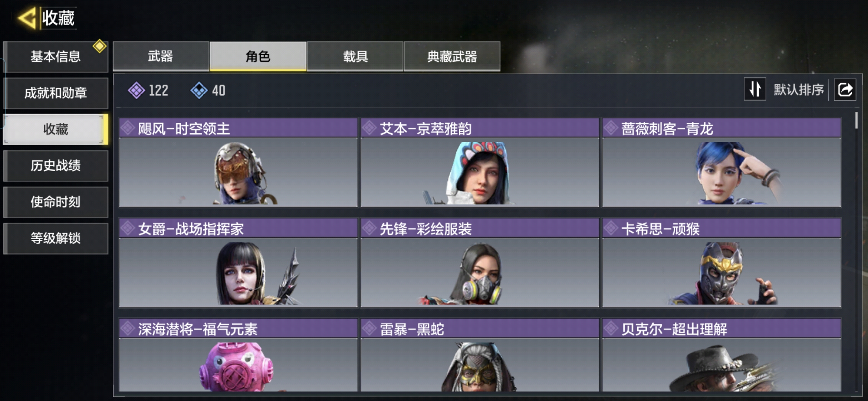The image size is (868, 401).
Task: Open 成就和勋章 from the sidebar
Action: [56, 93]
